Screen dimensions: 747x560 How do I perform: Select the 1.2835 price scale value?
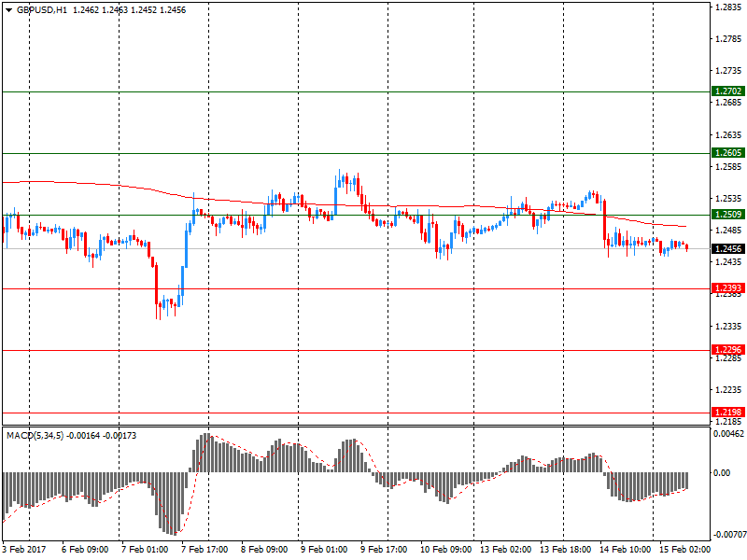tap(729, 7)
